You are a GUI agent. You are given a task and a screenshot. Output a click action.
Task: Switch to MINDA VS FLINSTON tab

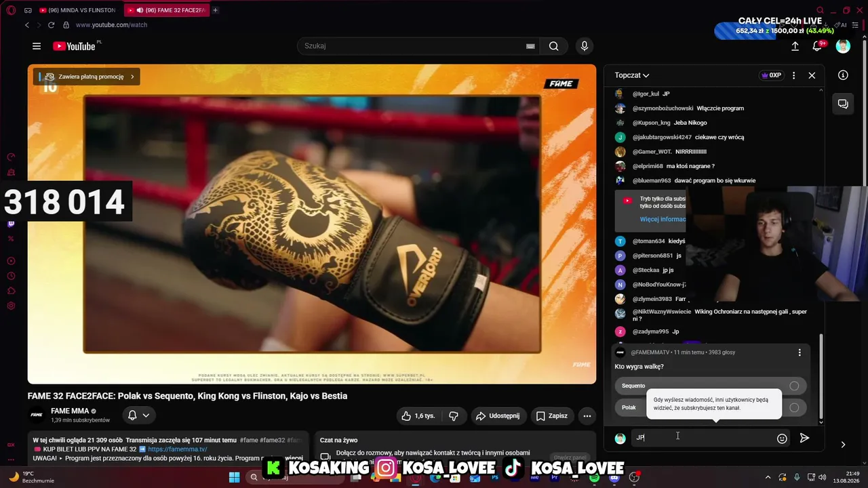coord(77,10)
